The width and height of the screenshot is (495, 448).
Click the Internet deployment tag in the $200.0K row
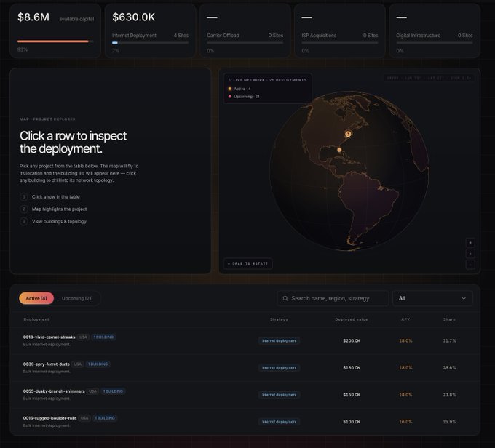(279, 341)
